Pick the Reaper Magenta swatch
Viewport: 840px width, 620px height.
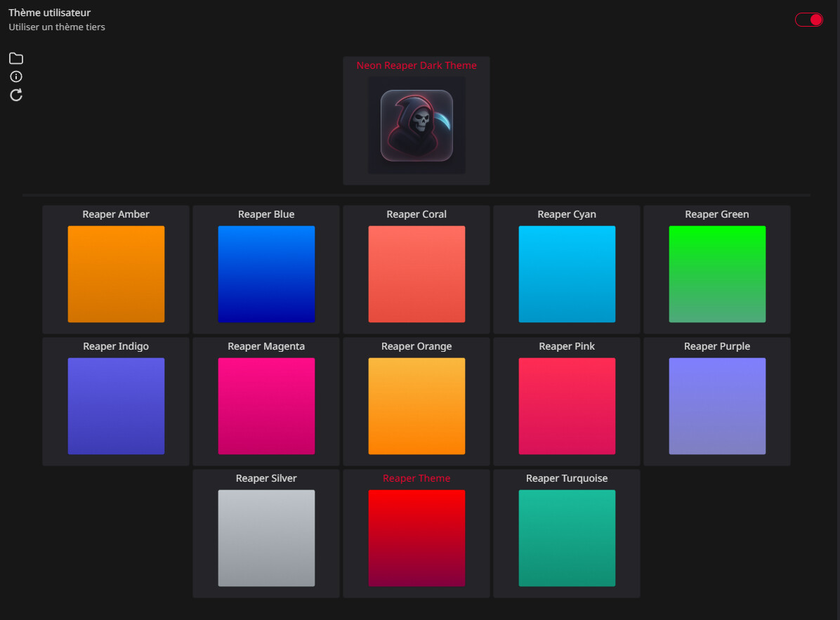266,406
